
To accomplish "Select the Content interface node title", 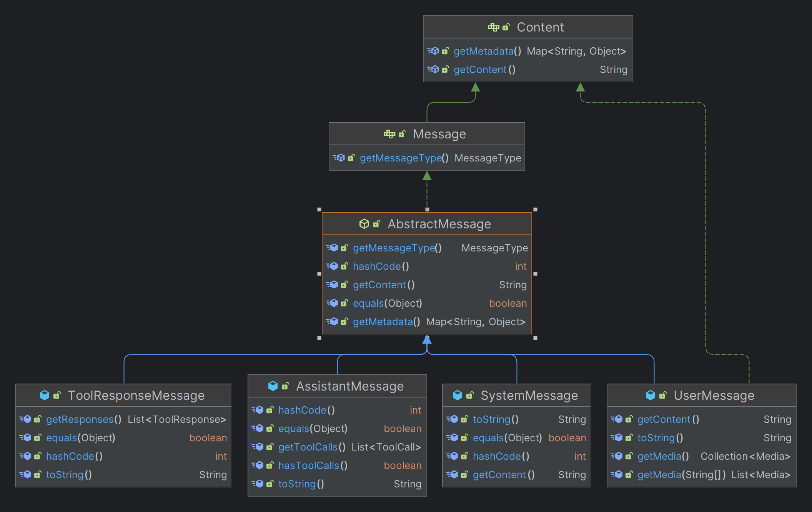I will click(x=540, y=27).
